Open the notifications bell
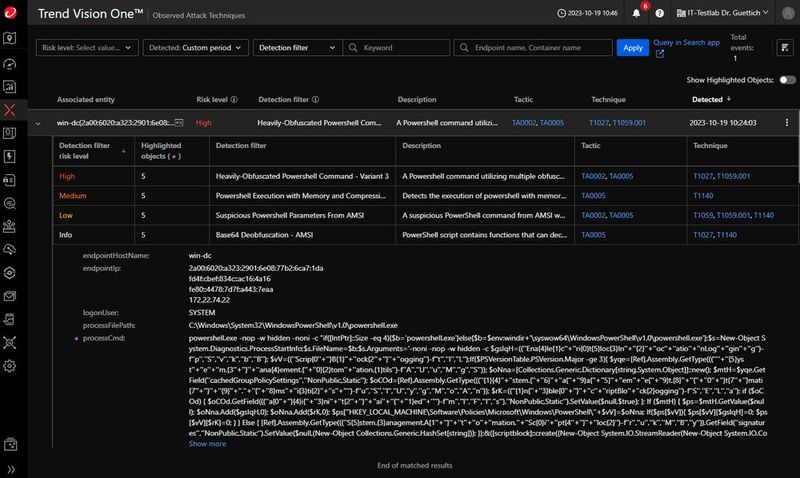Viewport: 800px width, 478px height. 636,13
